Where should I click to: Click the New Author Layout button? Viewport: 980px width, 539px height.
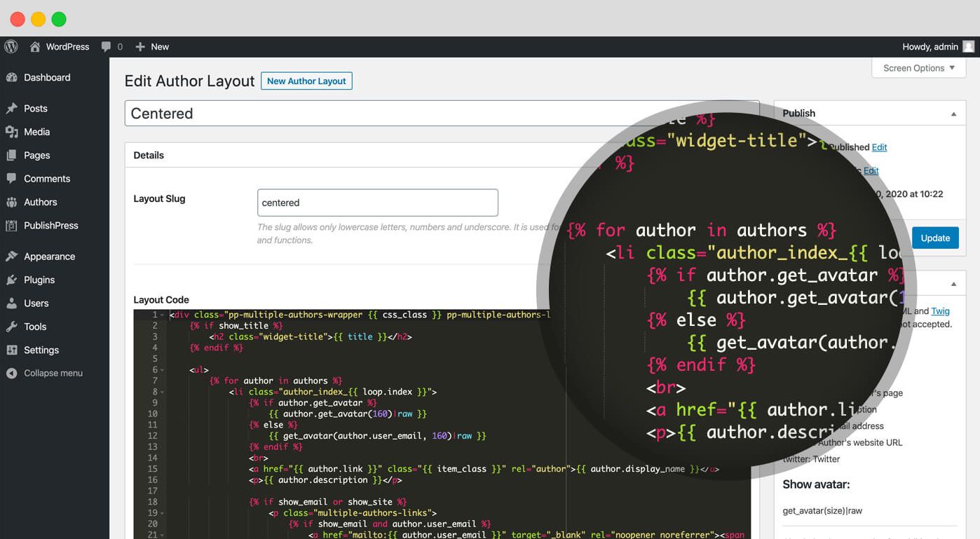tap(306, 81)
